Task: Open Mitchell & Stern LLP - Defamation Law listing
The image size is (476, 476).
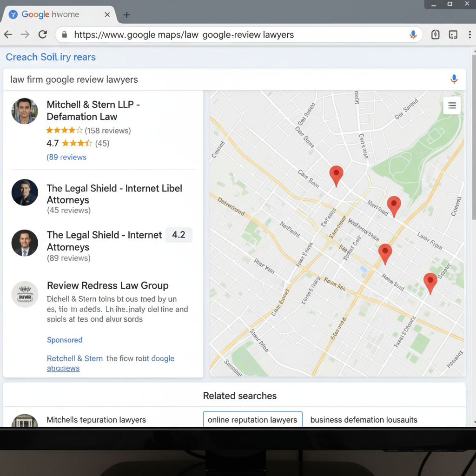Action: [93, 111]
